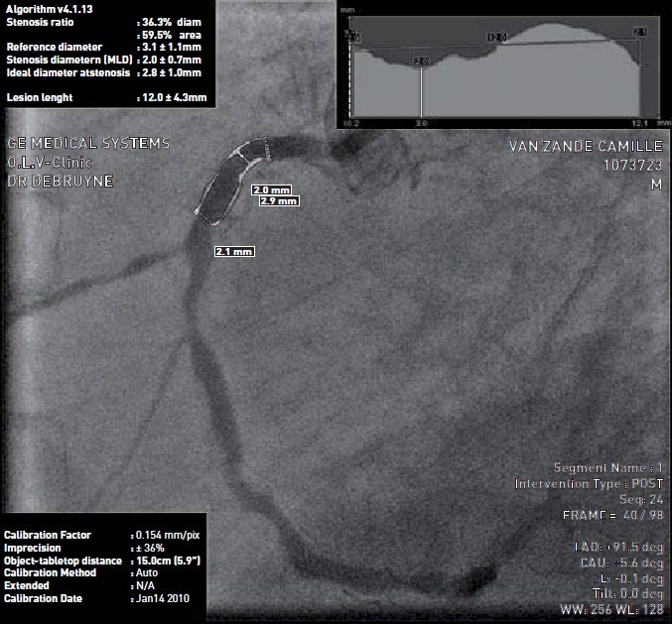The width and height of the screenshot is (672, 624).
Task: Click the WW: 256 WL: 128 window setting
Action: point(609,607)
